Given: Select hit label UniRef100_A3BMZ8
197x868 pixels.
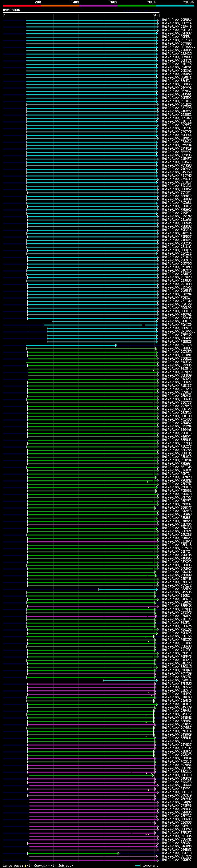Looking at the screenshot, I should (177, 341).
